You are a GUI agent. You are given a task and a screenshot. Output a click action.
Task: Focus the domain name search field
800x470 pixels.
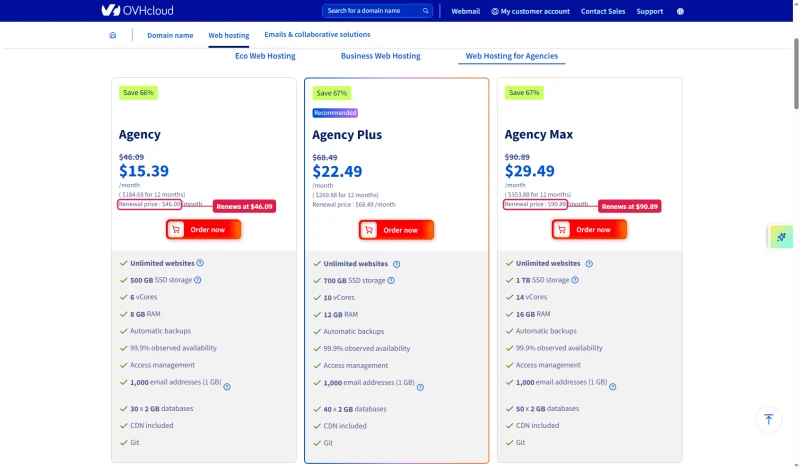tap(377, 11)
